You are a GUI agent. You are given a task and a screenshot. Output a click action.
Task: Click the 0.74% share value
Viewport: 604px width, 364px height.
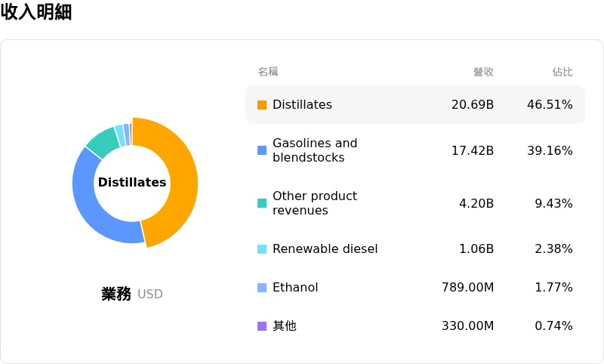(x=553, y=326)
